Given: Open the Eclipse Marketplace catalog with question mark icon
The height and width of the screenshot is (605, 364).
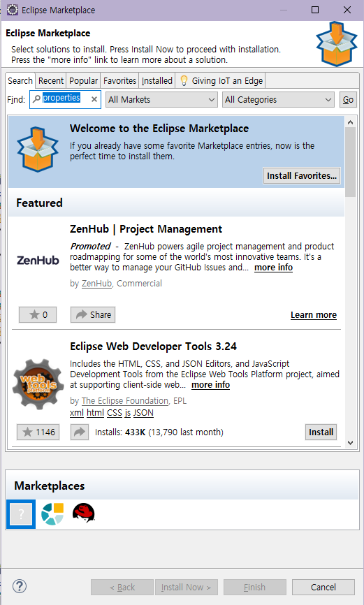Looking at the screenshot, I should coord(21,514).
